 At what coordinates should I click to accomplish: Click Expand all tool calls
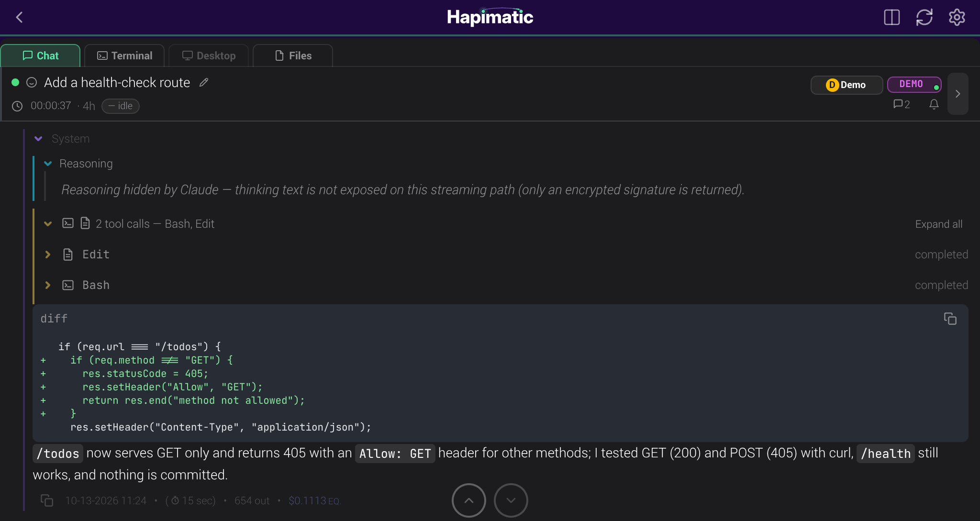938,224
